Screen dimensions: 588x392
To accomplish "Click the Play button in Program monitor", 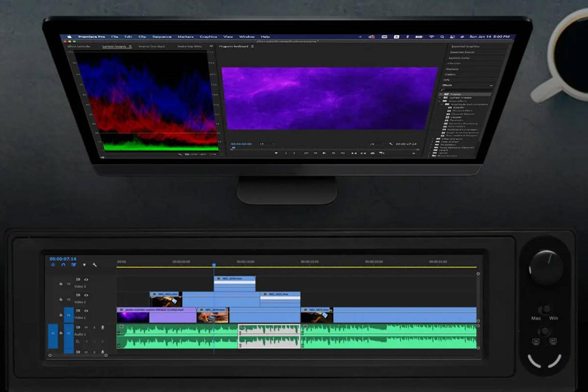I will (324, 153).
